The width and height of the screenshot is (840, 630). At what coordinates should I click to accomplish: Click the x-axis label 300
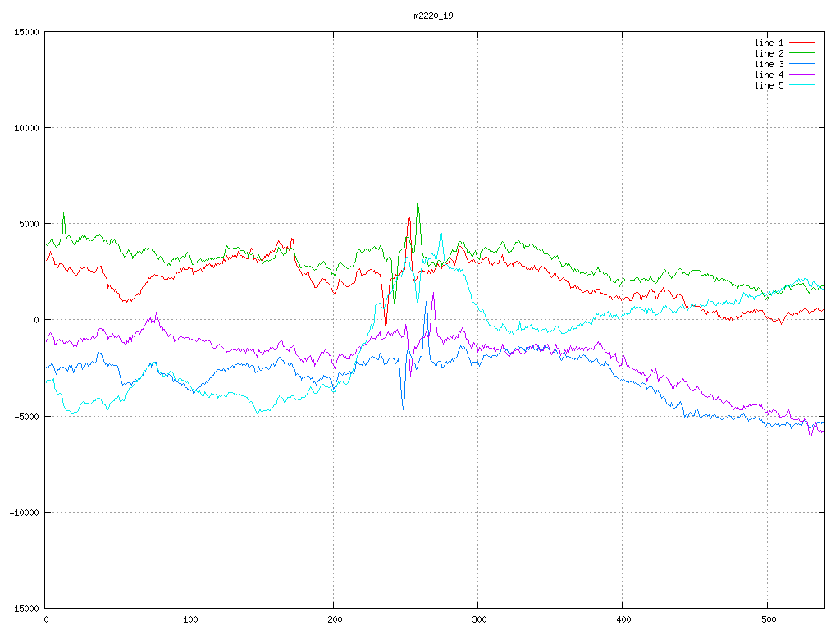(x=479, y=620)
